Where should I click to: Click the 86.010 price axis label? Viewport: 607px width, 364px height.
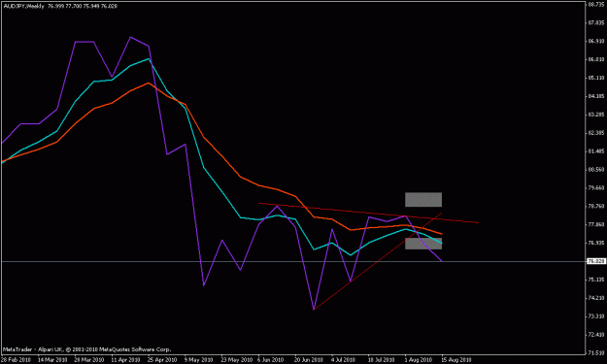click(x=596, y=59)
